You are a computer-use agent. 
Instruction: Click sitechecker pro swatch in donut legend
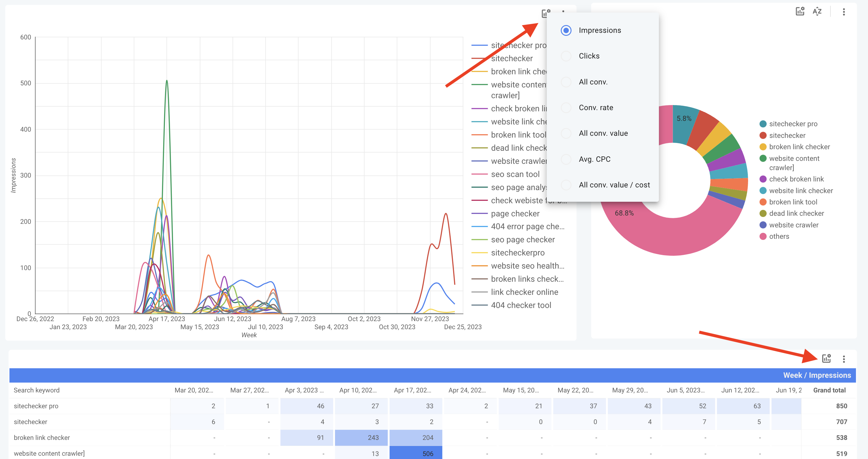coord(763,124)
